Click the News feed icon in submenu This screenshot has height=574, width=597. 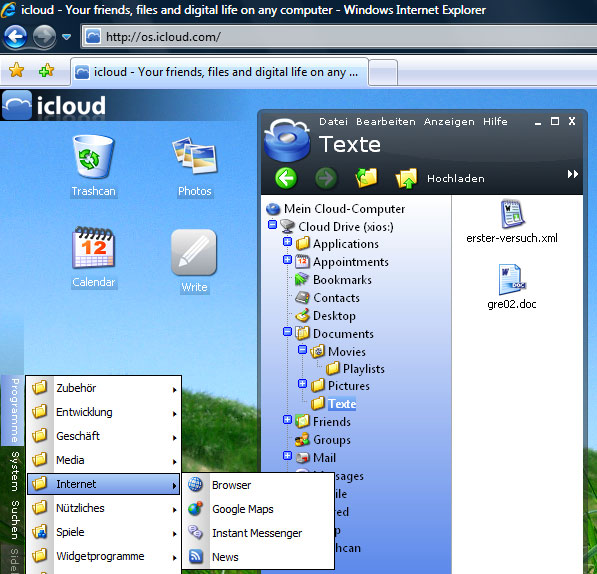pyautogui.click(x=195, y=556)
